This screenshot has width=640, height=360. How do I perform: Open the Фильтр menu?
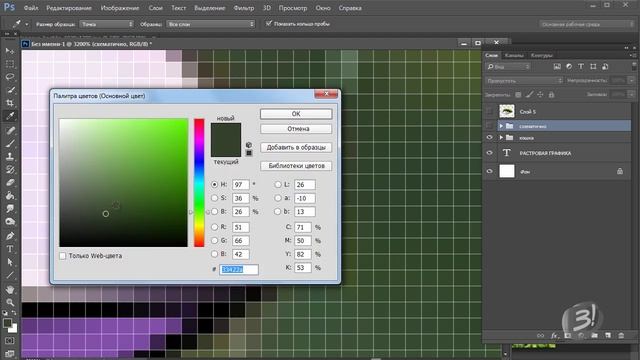[x=244, y=8]
